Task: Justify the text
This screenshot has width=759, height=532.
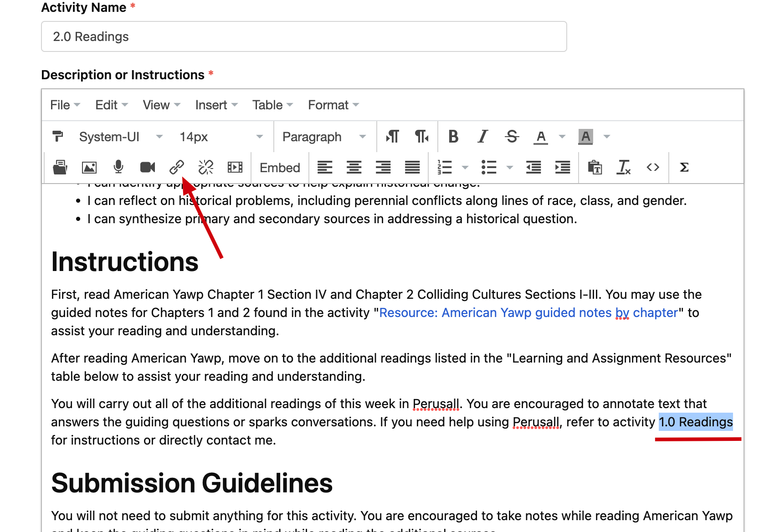Action: 412,167
